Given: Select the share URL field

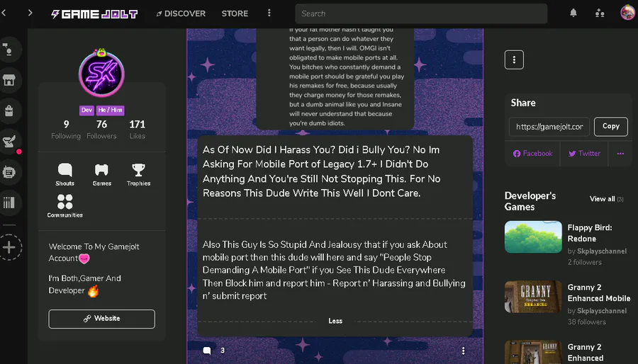Looking at the screenshot, I should pos(549,127).
